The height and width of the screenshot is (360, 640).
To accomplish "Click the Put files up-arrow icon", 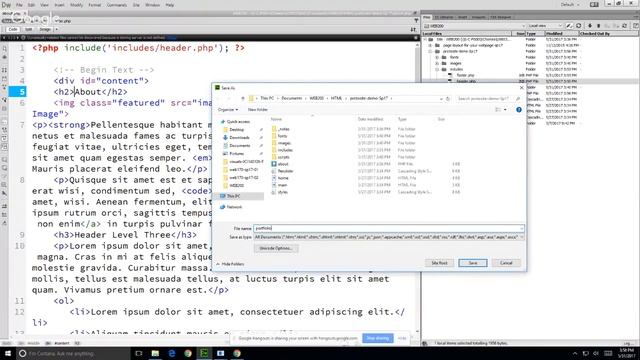I will click(598, 26).
